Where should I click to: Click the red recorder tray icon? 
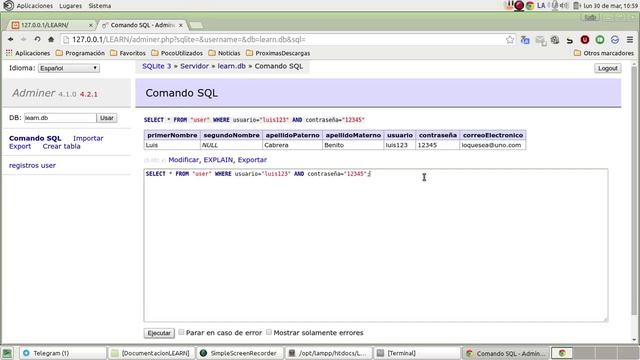pos(519,6)
